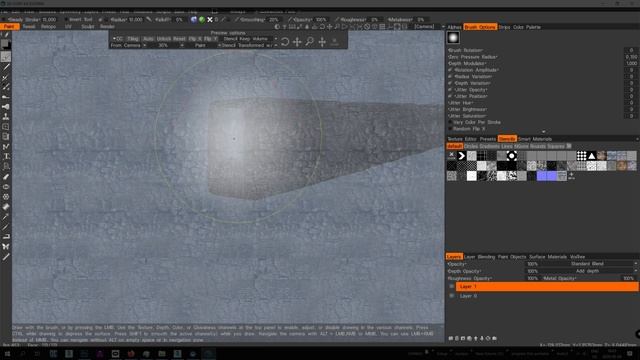Select the white ring circle stencil
640x360 pixels.
pos(511,156)
